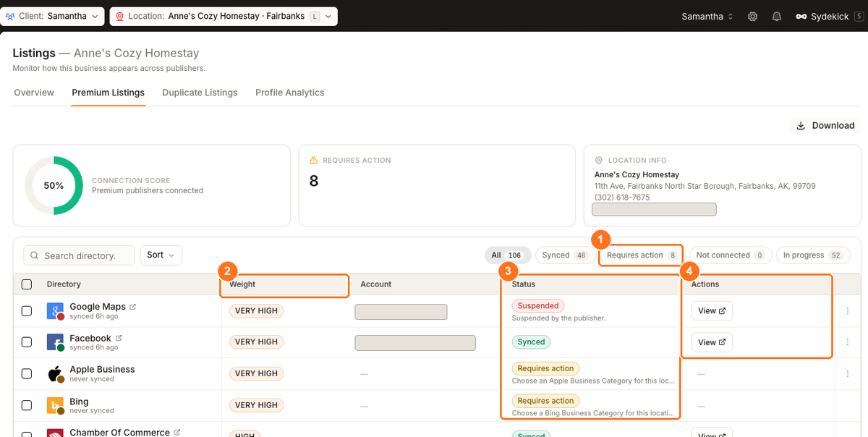
Task: Click the Location pin icon in the header
Action: point(119,16)
